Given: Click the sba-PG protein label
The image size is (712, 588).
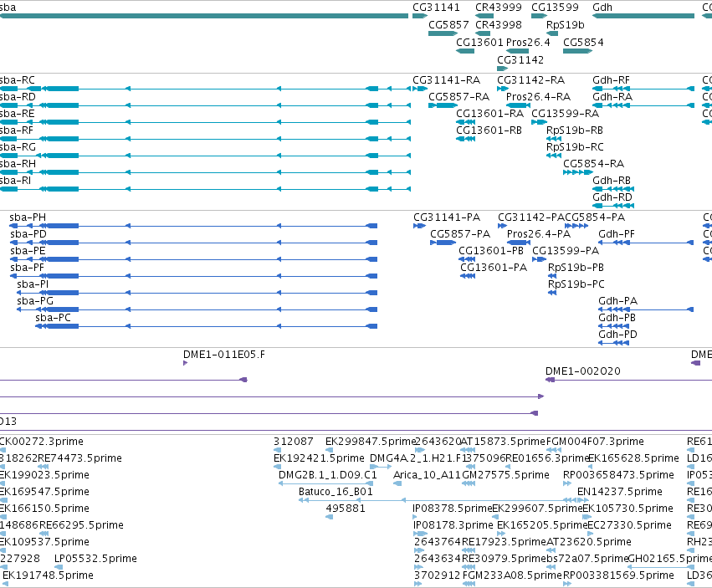Looking at the screenshot, I should pyautogui.click(x=35, y=300).
